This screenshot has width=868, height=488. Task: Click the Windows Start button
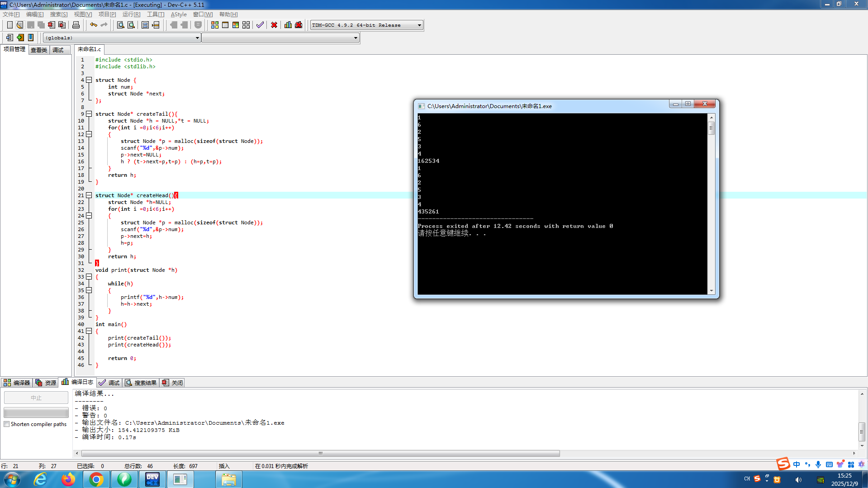click(12, 479)
